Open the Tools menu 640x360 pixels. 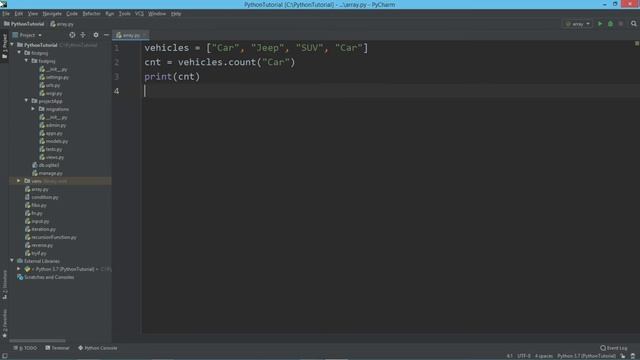[x=124, y=14]
